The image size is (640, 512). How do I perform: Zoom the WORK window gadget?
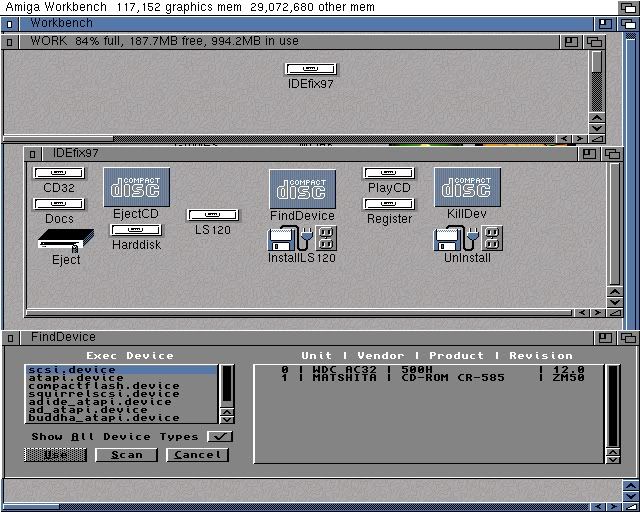(x=571, y=41)
